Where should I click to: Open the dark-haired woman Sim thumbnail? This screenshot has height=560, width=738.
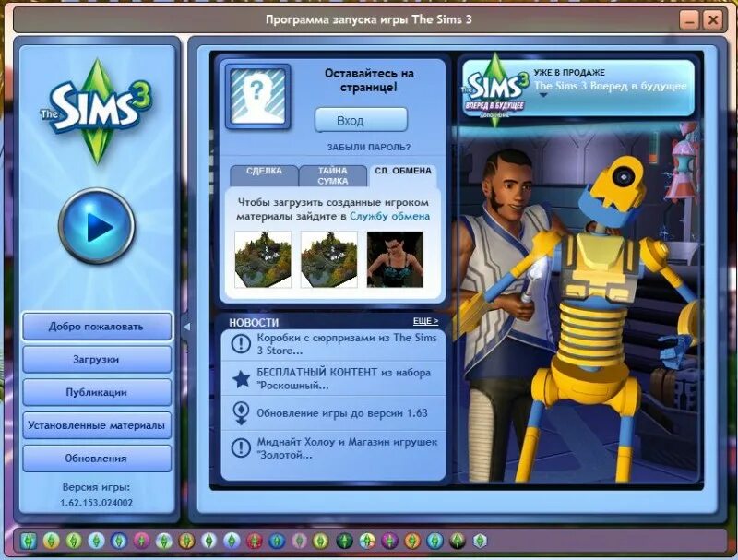[x=395, y=259]
